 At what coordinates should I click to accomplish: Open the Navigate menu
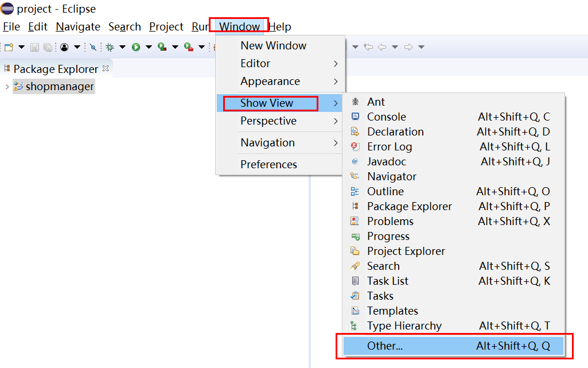tap(78, 26)
